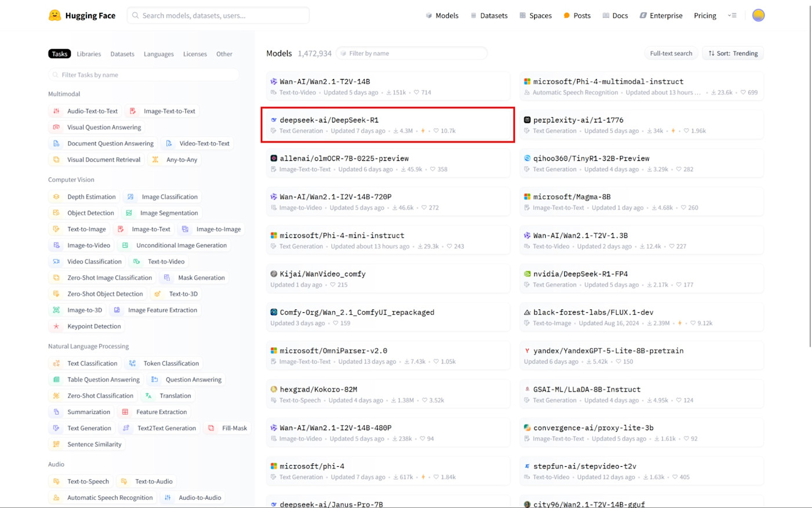Switch to the Libraries filter tab
Image resolution: width=812 pixels, height=508 pixels.
click(89, 54)
